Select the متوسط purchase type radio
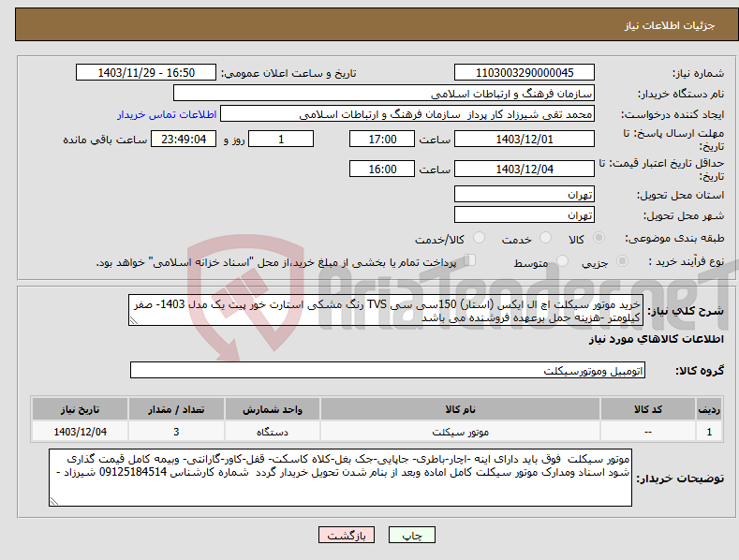This screenshot has width=739, height=560. 562,260
